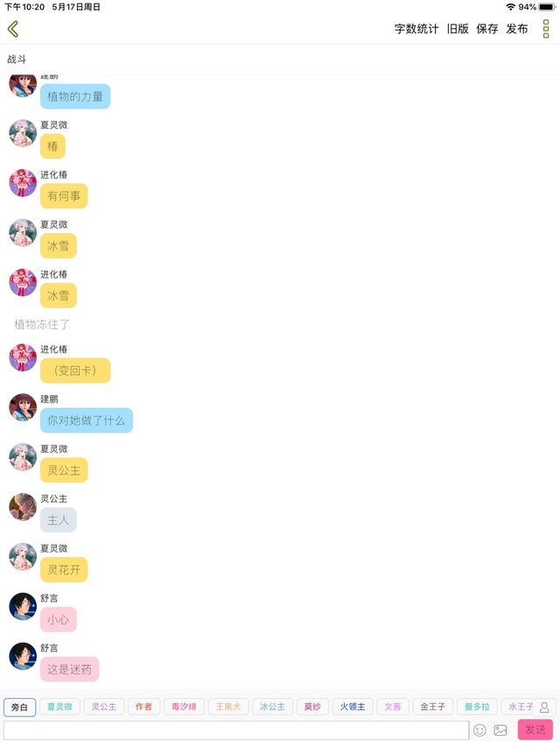
Task: Choose 作者 as speaker
Action: point(143,707)
